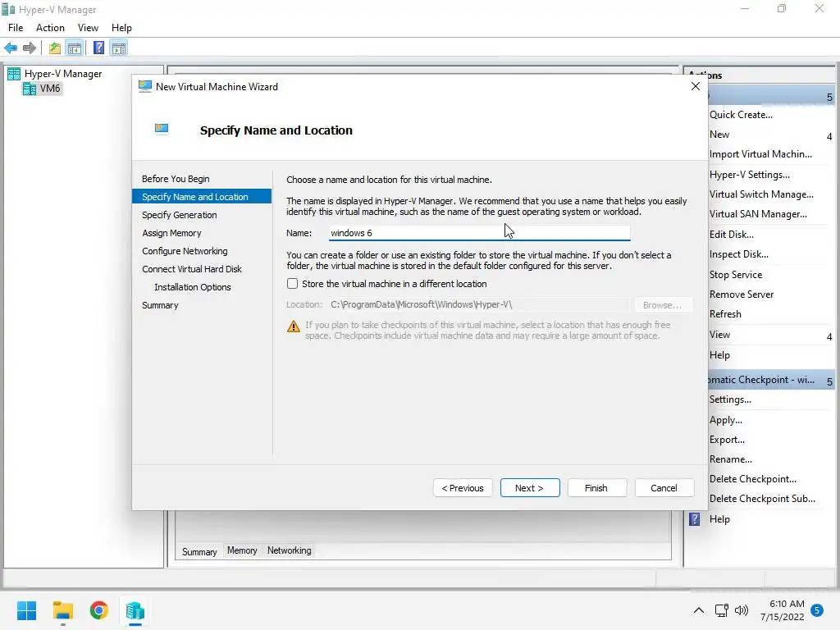
Task: Open the View menu
Action: [x=88, y=28]
